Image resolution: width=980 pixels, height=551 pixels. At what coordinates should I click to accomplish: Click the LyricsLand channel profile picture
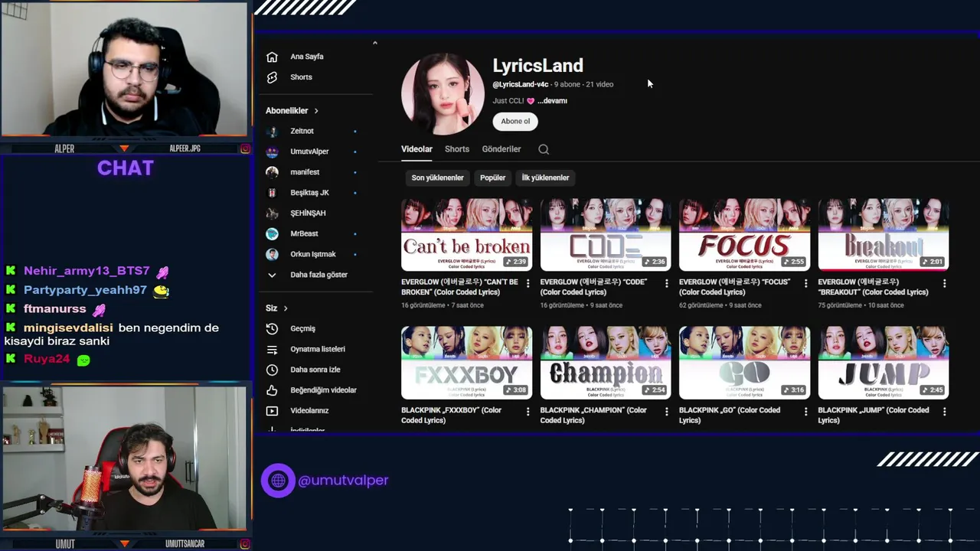443,94
